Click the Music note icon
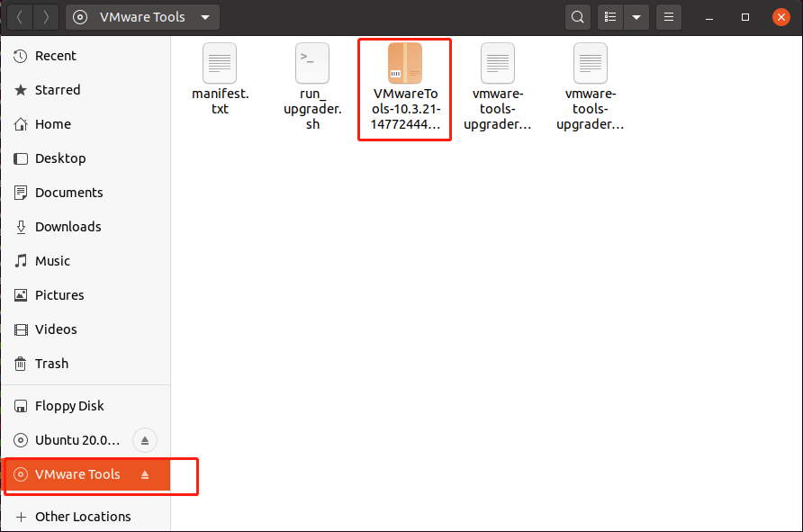Screen dimensions: 803x532 coord(21,261)
